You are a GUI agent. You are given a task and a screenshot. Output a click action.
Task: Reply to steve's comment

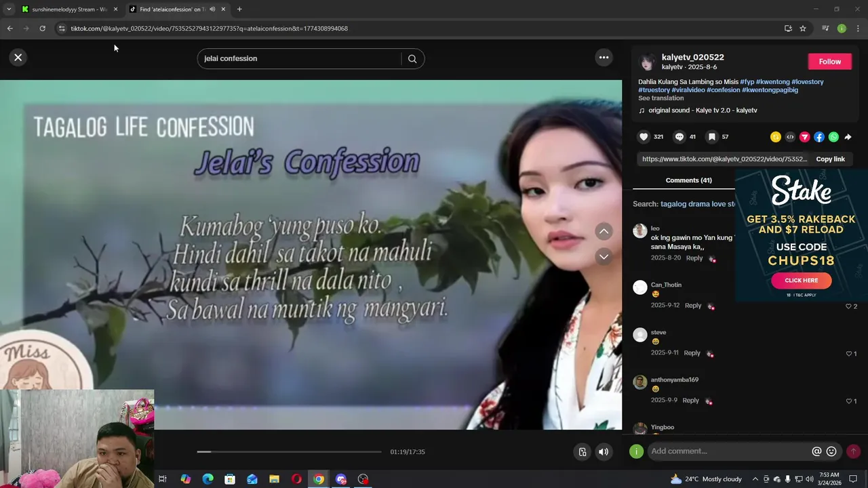[692, 353]
